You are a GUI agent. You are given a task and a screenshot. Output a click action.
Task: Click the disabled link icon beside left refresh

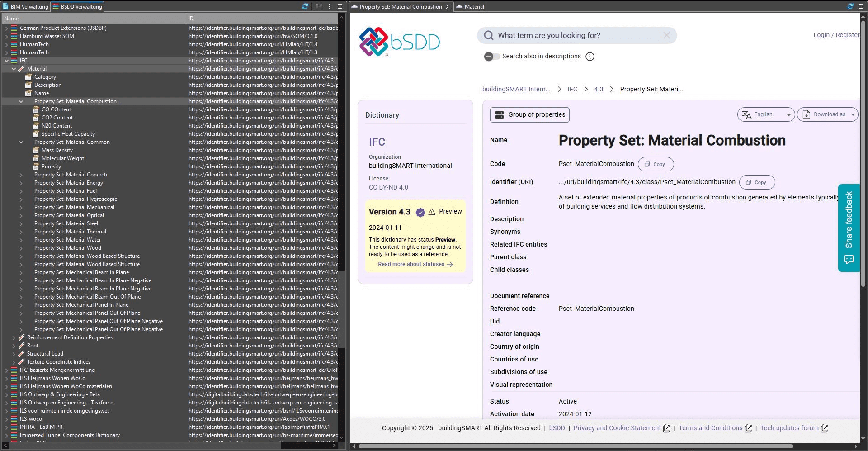319,6
